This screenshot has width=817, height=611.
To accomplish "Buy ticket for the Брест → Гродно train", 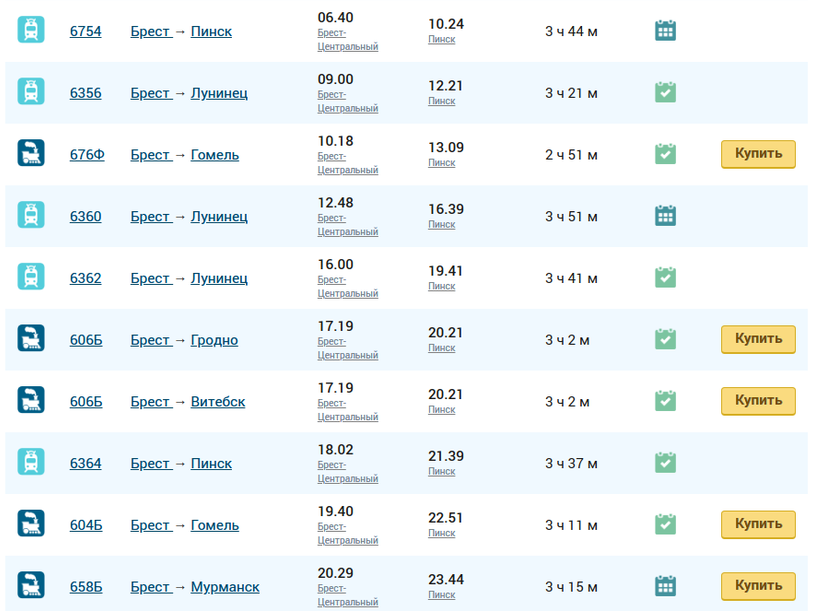I will 758,339.
